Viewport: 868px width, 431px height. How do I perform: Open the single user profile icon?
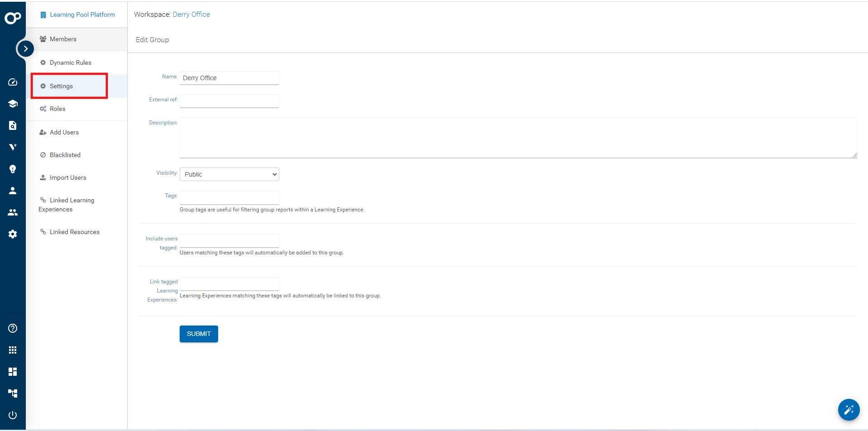(13, 191)
